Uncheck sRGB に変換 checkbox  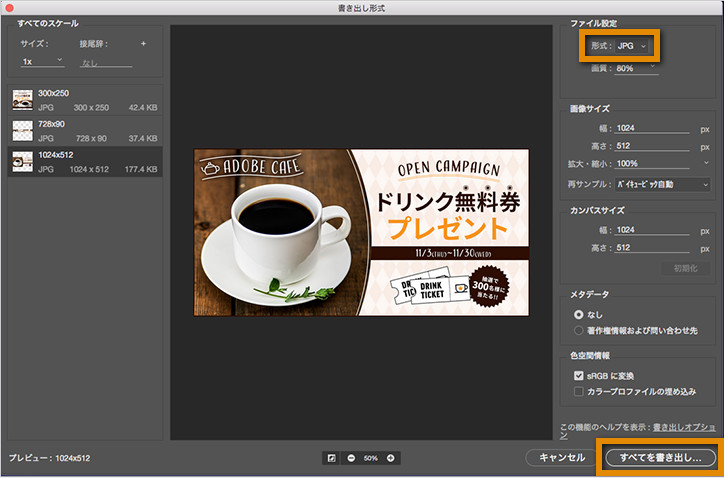[x=579, y=376]
